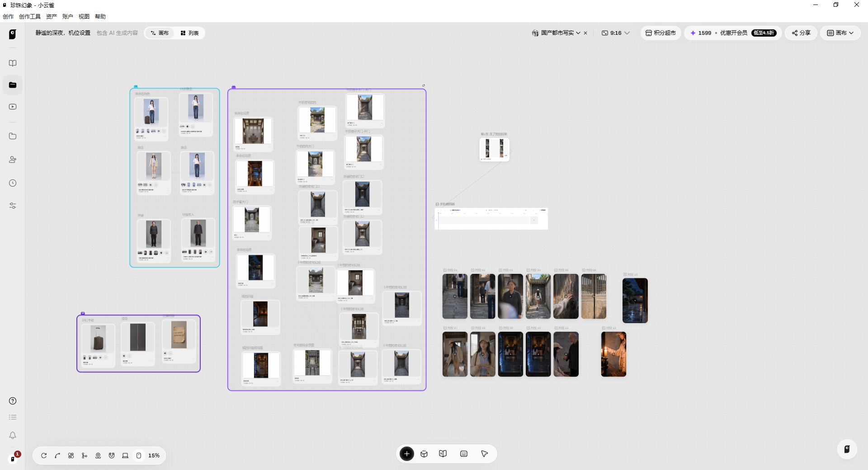
Task: Expand the 9:16 aspect ratio dropdown
Action: click(x=616, y=33)
